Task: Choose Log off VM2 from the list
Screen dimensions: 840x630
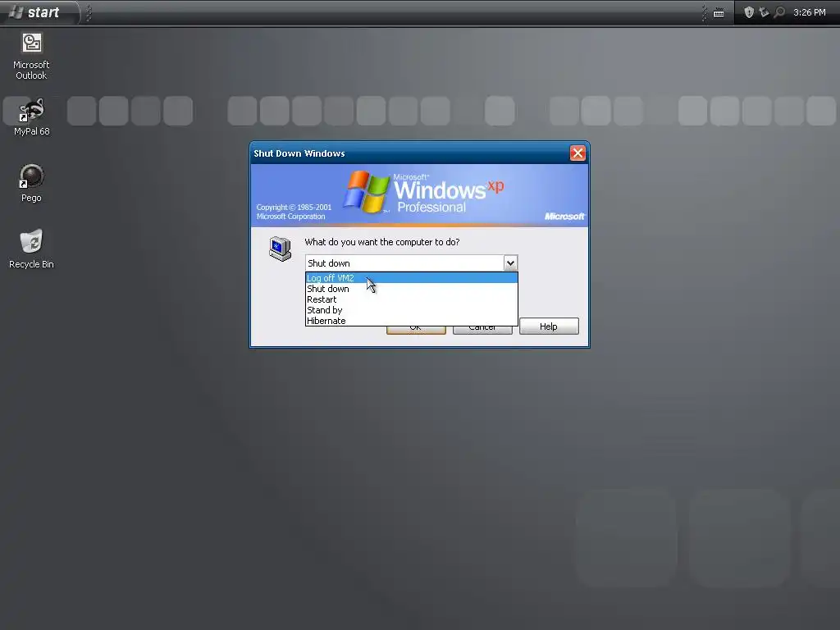Action: (x=412, y=278)
